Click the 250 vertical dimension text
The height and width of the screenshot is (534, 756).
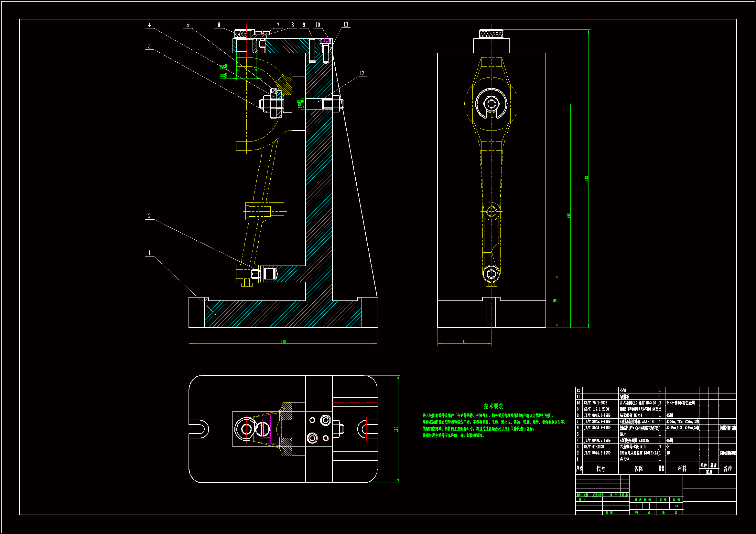click(x=568, y=216)
